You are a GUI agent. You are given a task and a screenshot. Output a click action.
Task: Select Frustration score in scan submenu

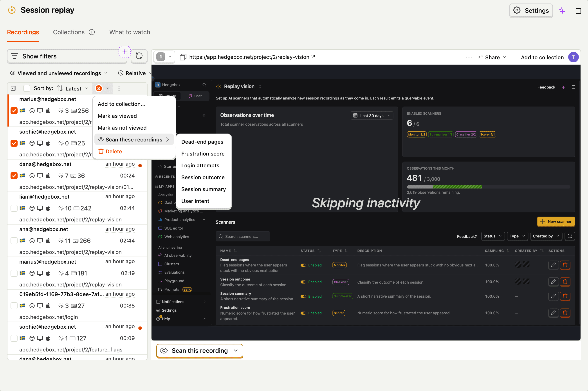click(203, 154)
